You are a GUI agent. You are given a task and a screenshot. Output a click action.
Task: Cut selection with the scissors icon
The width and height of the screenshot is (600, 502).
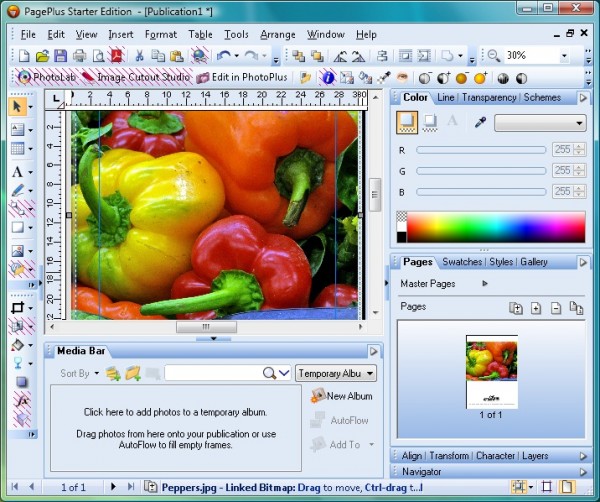click(x=139, y=56)
